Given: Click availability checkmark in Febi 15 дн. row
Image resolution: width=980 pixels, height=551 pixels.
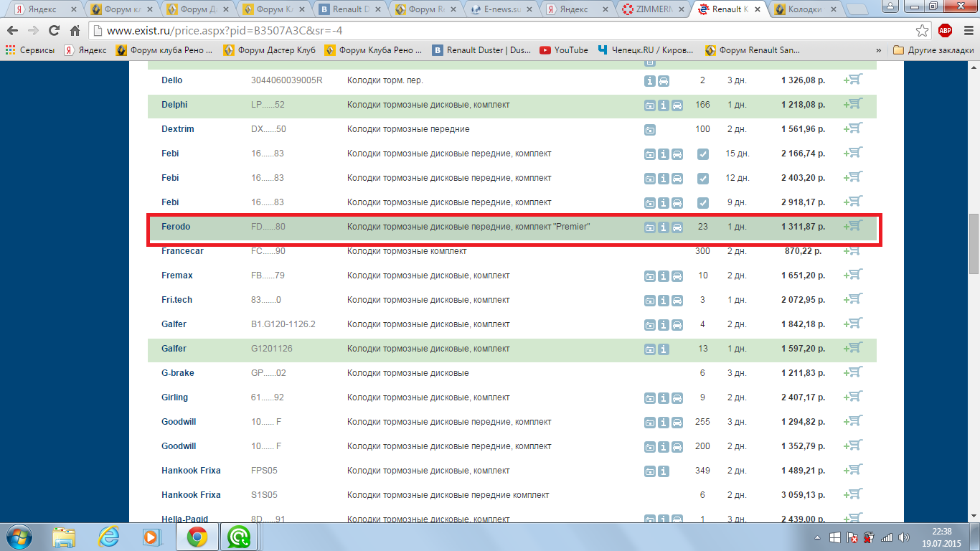Looking at the screenshot, I should [703, 154].
